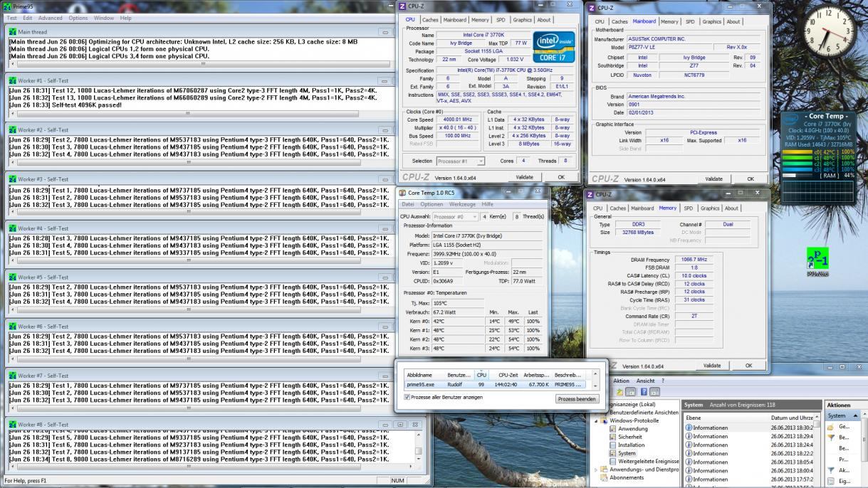Image resolution: width=868 pixels, height=488 pixels.
Task: Switch to the Graphics tab in CPU-Z Memory window
Action: pos(710,208)
